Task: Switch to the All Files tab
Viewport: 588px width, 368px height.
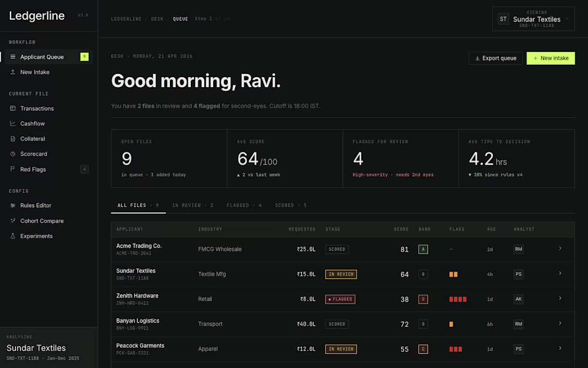Action: click(138, 205)
